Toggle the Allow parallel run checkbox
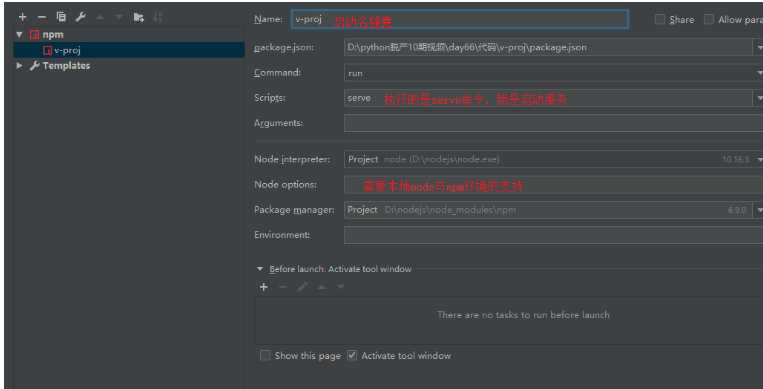 coord(709,19)
